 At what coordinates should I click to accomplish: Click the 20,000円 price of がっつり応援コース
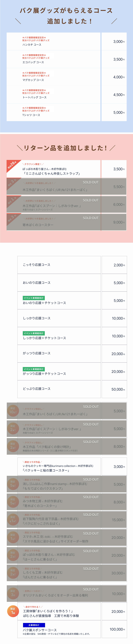(x=118, y=354)
